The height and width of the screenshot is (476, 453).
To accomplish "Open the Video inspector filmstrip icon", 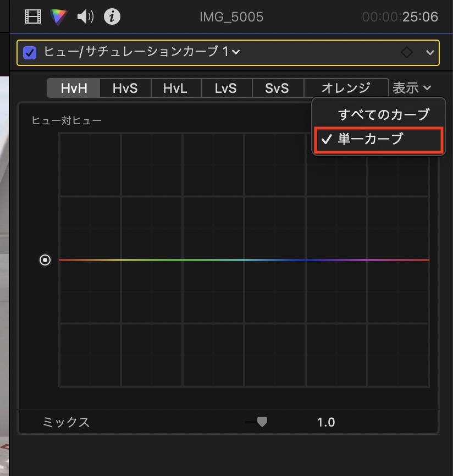I will point(33,16).
